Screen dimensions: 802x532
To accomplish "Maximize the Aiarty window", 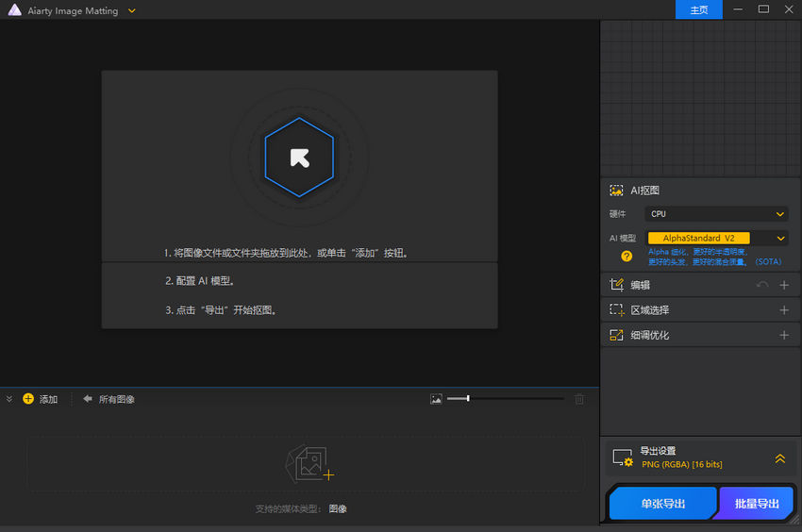I will [x=763, y=9].
